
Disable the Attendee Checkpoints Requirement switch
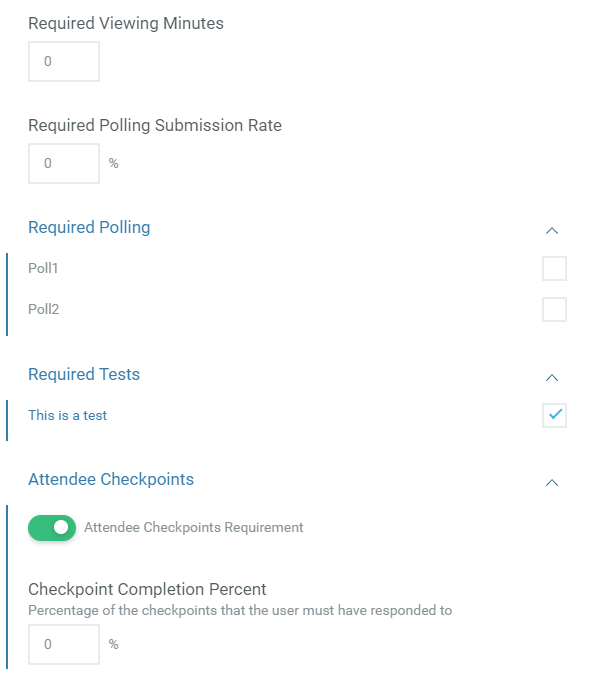[52, 528]
